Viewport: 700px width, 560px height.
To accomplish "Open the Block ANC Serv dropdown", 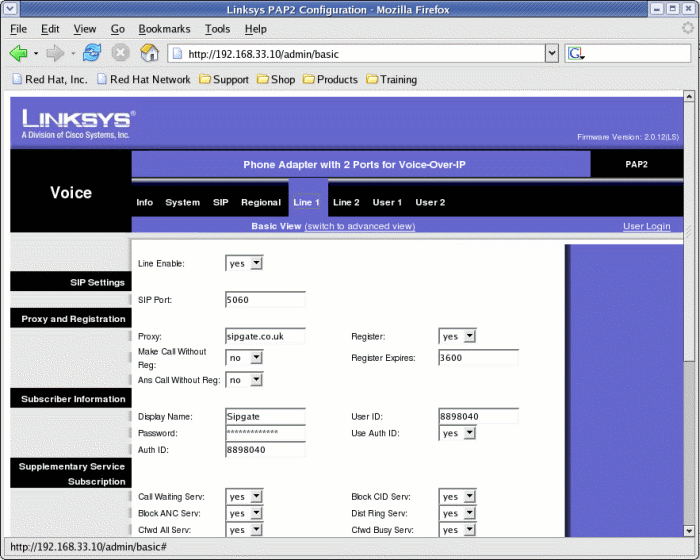I will click(x=244, y=513).
